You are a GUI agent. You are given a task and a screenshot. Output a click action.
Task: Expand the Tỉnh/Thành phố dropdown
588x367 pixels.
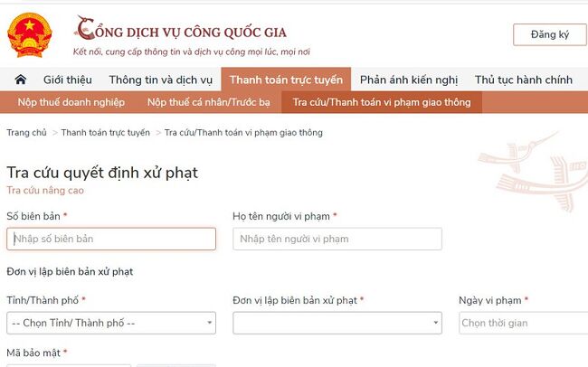[x=111, y=323]
